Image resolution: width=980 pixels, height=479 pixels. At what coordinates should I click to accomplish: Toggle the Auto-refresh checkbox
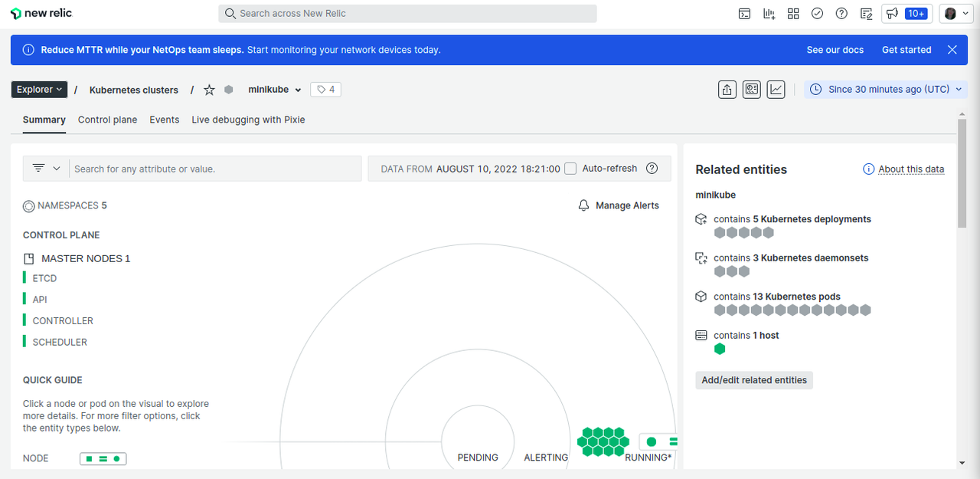pyautogui.click(x=570, y=169)
